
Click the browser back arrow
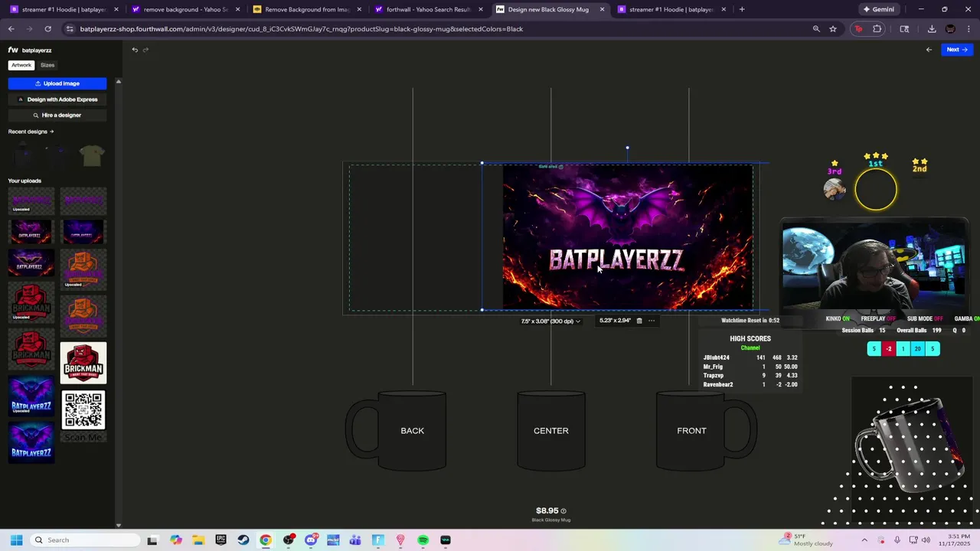click(x=11, y=29)
